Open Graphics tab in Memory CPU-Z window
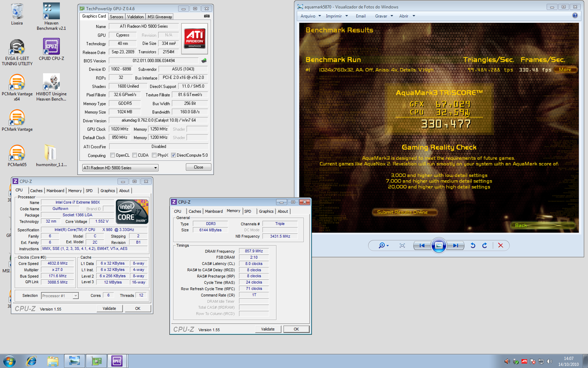588x368 pixels. (x=266, y=211)
